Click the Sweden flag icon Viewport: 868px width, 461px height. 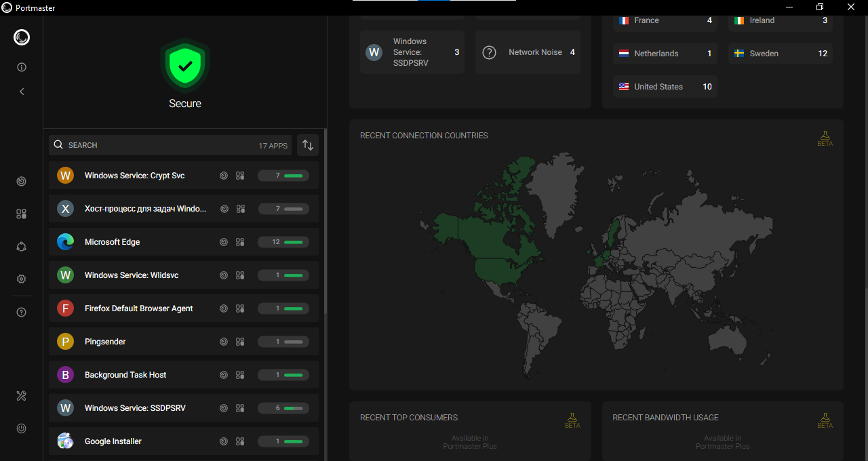point(739,54)
